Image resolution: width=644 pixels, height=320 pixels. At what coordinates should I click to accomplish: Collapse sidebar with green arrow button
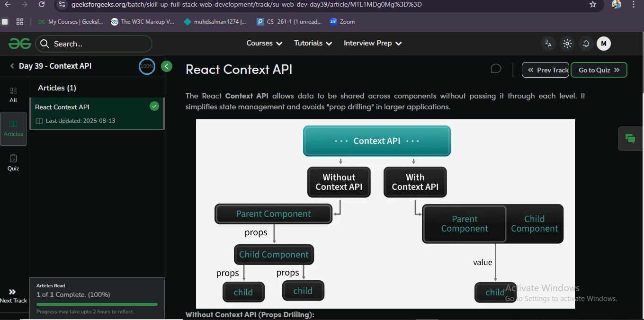tap(166, 66)
